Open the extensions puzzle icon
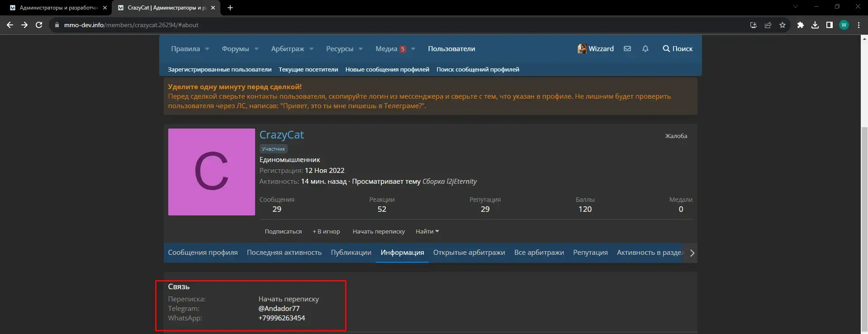Image resolution: width=868 pixels, height=334 pixels. (801, 25)
